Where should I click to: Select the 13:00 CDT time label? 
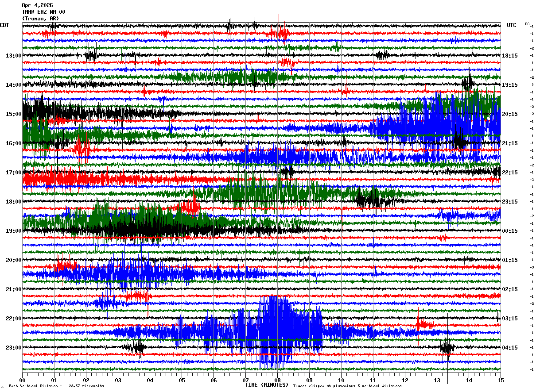tap(14, 56)
